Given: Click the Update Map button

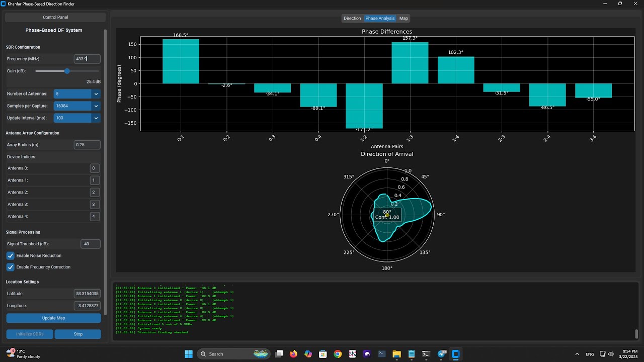Looking at the screenshot, I should point(53,318).
